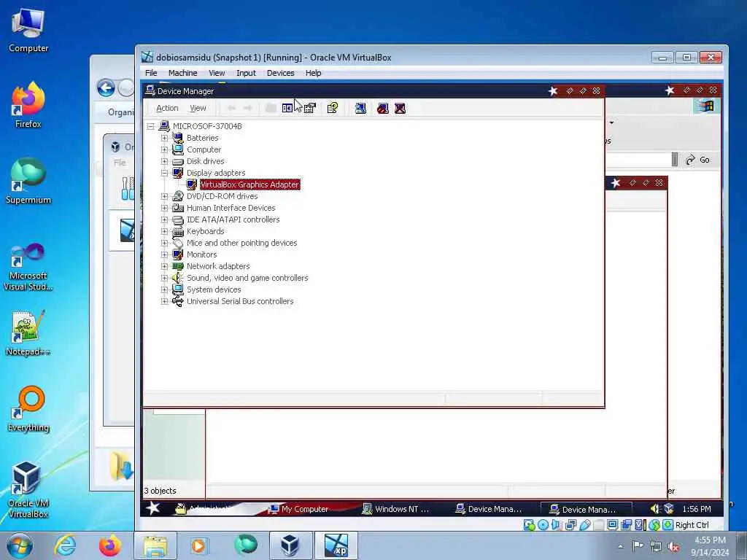This screenshot has width=747, height=560.
Task: Open Firefox desktop shortcut
Action: [28, 105]
